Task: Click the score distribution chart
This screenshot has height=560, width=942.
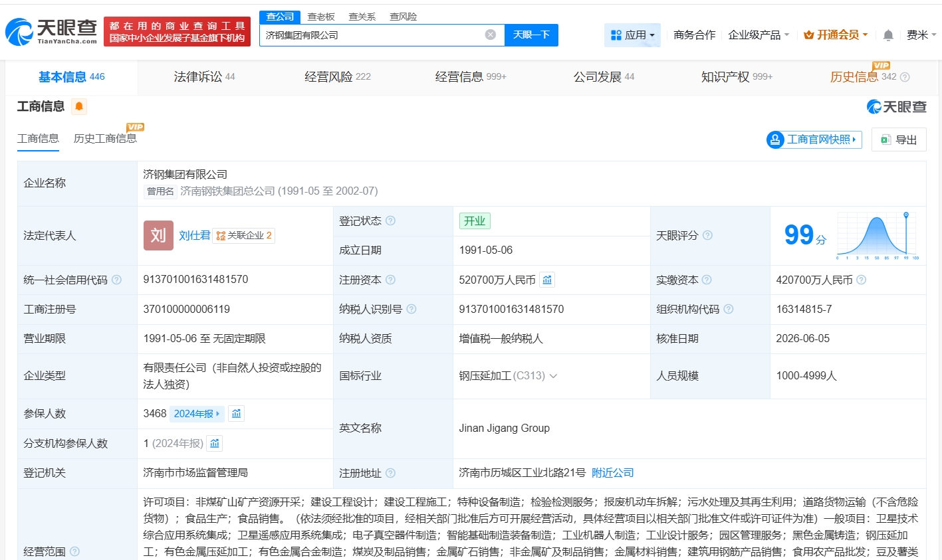Action: tap(878, 236)
